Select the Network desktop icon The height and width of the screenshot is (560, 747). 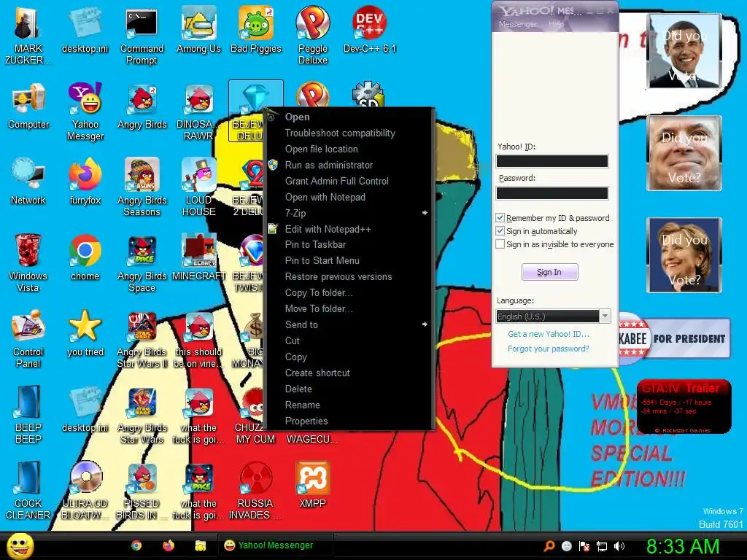coord(28,182)
